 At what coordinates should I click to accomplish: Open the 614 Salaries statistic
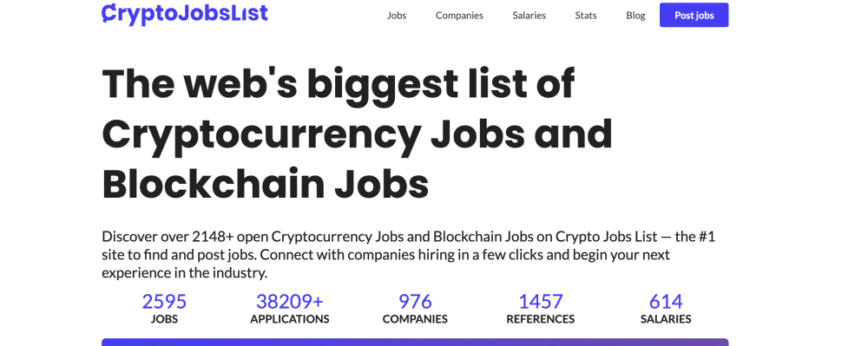[x=666, y=309]
